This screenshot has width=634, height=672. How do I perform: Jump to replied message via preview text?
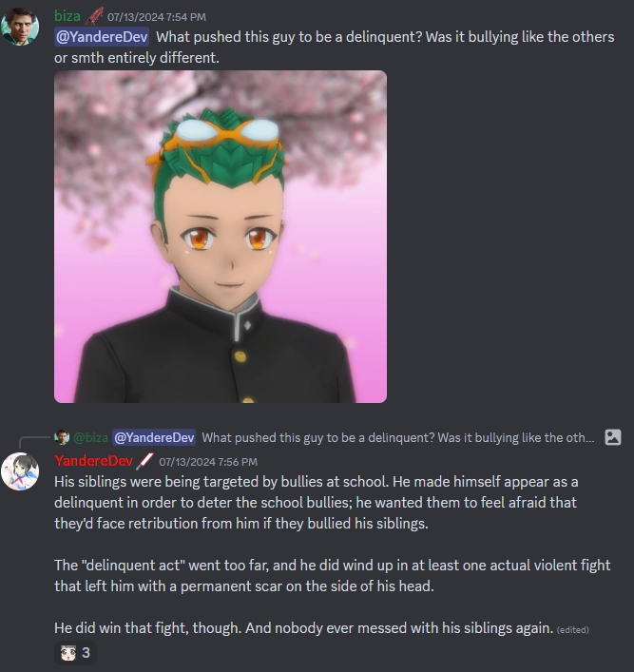pyautogui.click(x=398, y=437)
